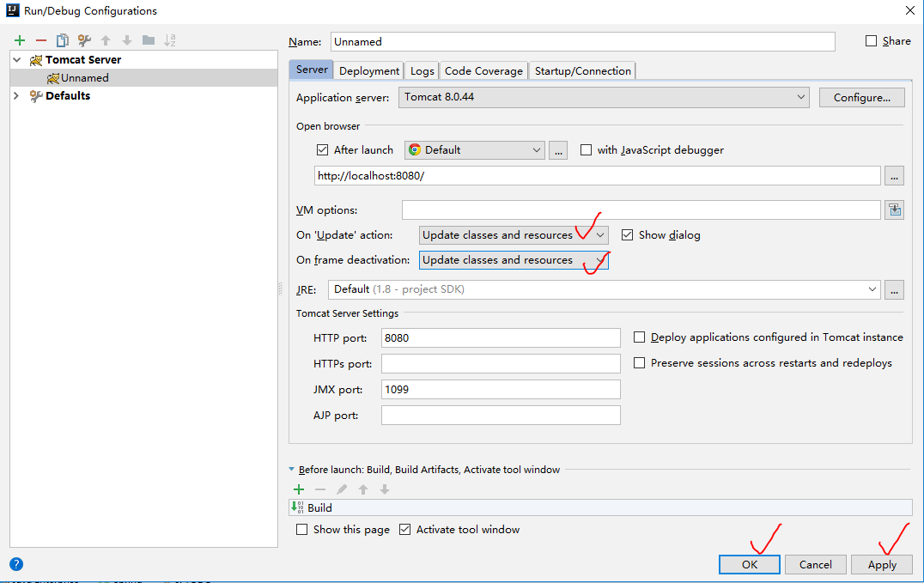Click the VM options field

point(641,210)
